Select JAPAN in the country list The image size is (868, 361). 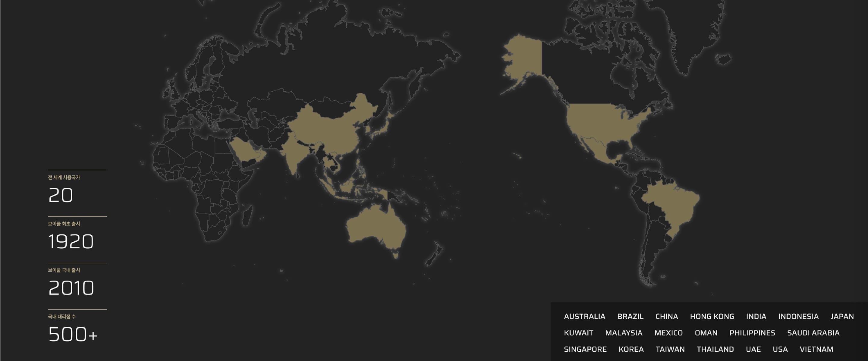pyautogui.click(x=842, y=316)
